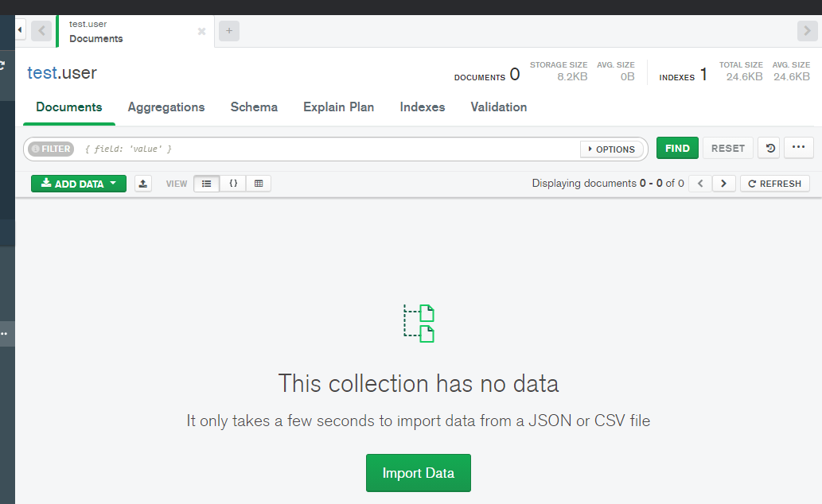The image size is (822, 504).
Task: Switch to list view
Action: coord(207,184)
